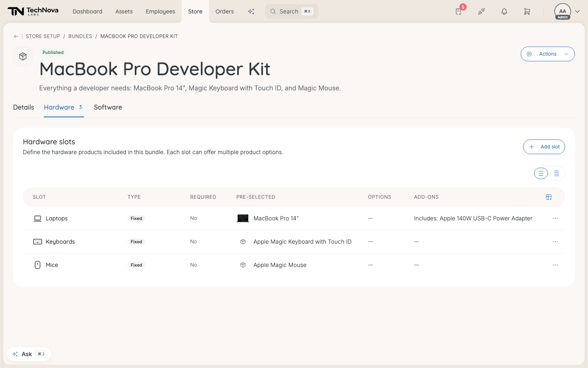The image size is (588, 368).
Task: Click the Search field
Action: tap(292, 11)
